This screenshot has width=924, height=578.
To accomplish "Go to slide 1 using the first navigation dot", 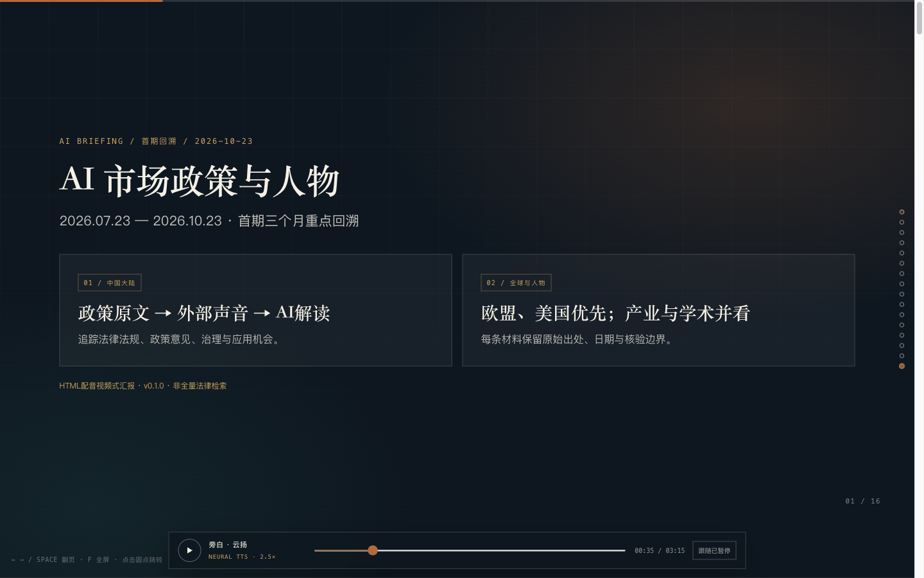I will 902,212.
